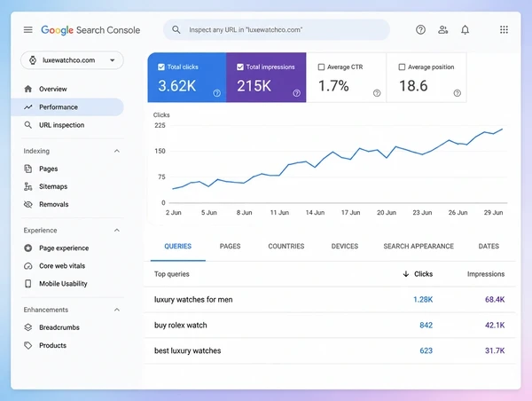
Task: Click the 31.7K impressions value
Action: click(495, 350)
